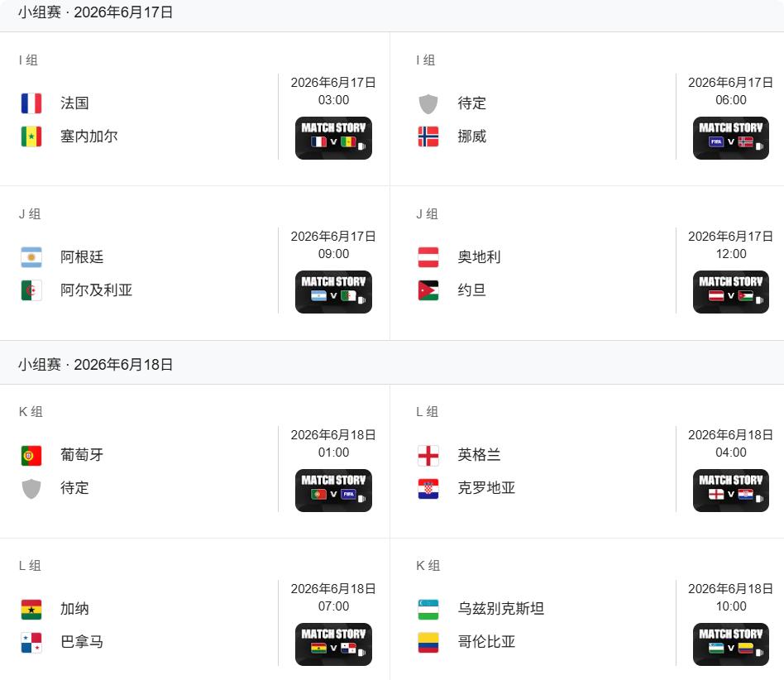
Task: Click the Panama flag icon
Action: coord(31,642)
